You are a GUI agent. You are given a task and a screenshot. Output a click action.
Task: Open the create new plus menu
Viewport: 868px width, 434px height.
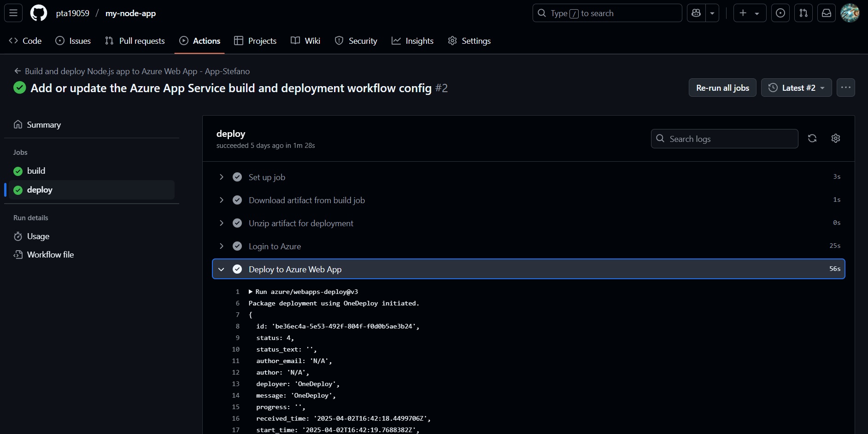pyautogui.click(x=750, y=13)
